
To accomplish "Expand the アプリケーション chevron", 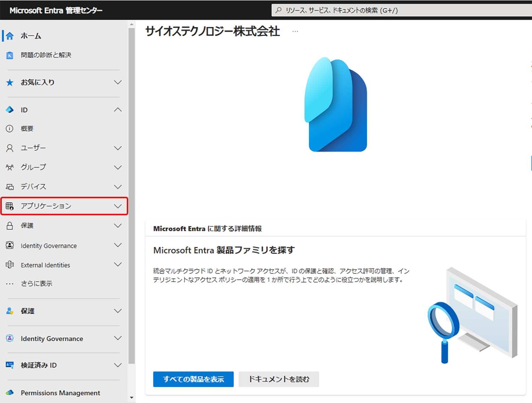I will [118, 206].
